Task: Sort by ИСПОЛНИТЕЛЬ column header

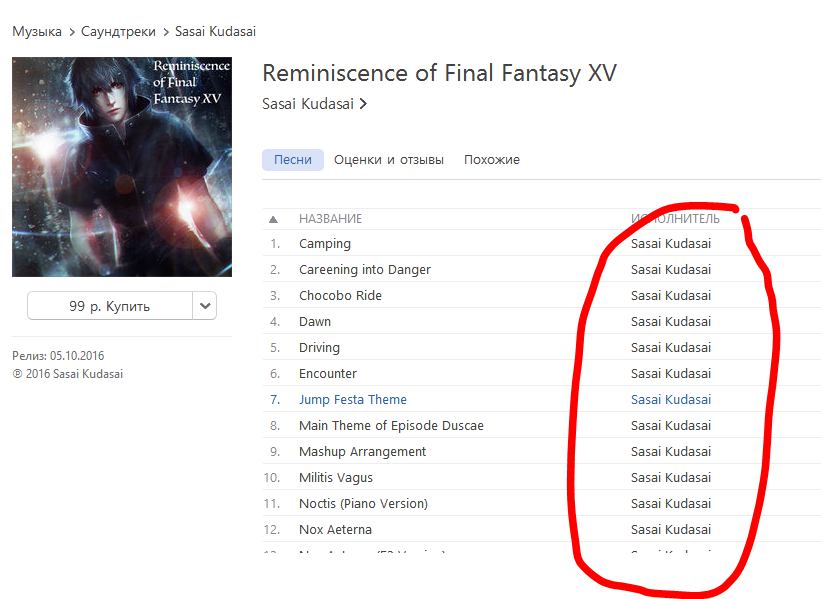Action: 675,219
